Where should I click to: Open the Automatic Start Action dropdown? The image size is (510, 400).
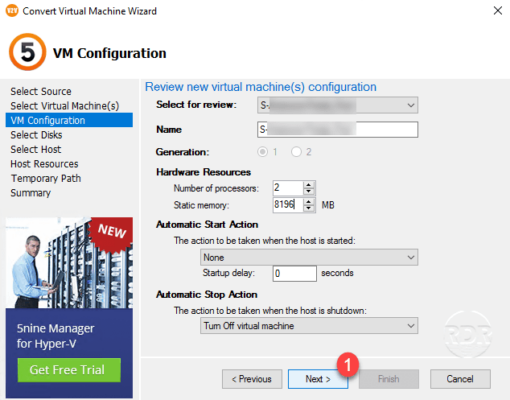[309, 257]
